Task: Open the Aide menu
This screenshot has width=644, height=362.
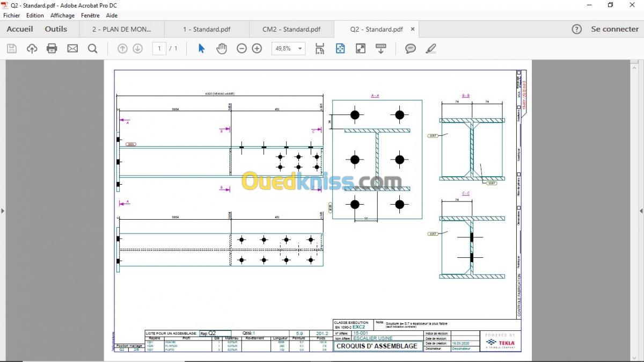Action: (x=112, y=16)
